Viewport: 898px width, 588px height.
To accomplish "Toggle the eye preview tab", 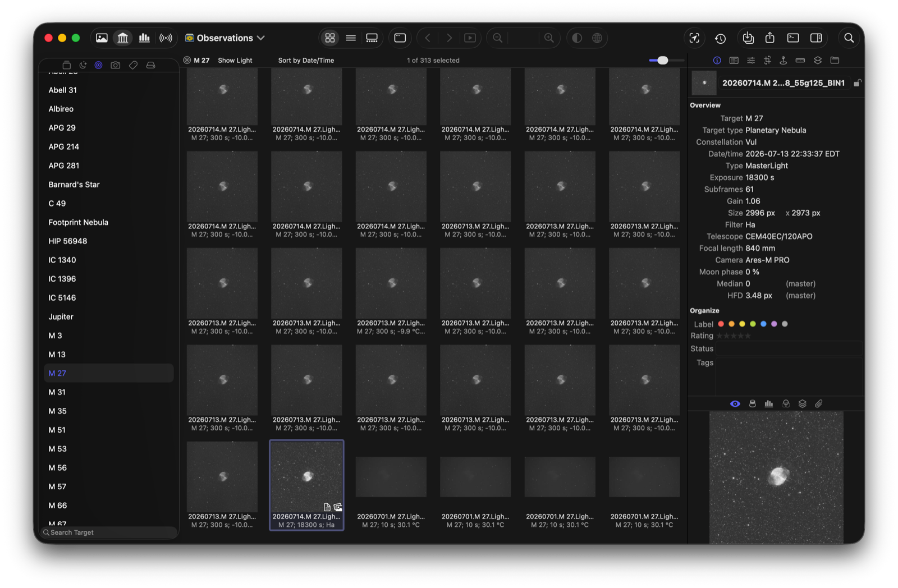I will coord(735,404).
